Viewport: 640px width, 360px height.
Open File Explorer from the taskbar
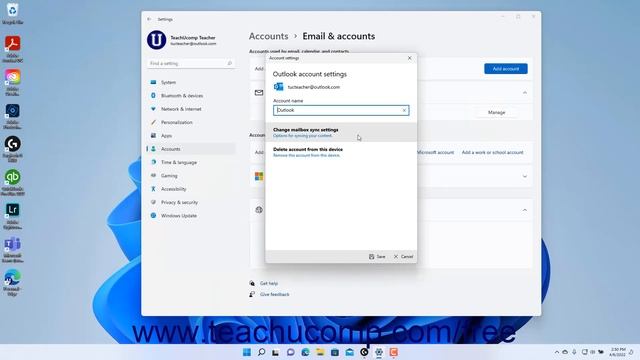point(320,352)
